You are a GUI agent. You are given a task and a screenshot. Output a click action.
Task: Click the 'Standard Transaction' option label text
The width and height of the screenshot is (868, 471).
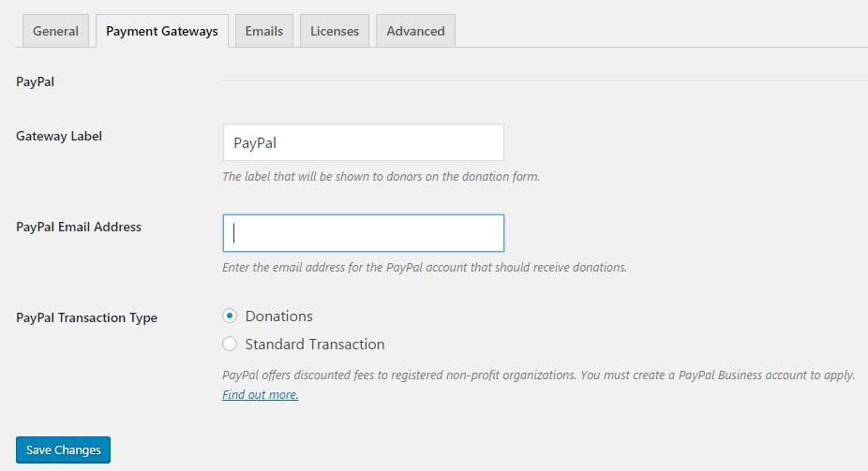pyautogui.click(x=314, y=345)
